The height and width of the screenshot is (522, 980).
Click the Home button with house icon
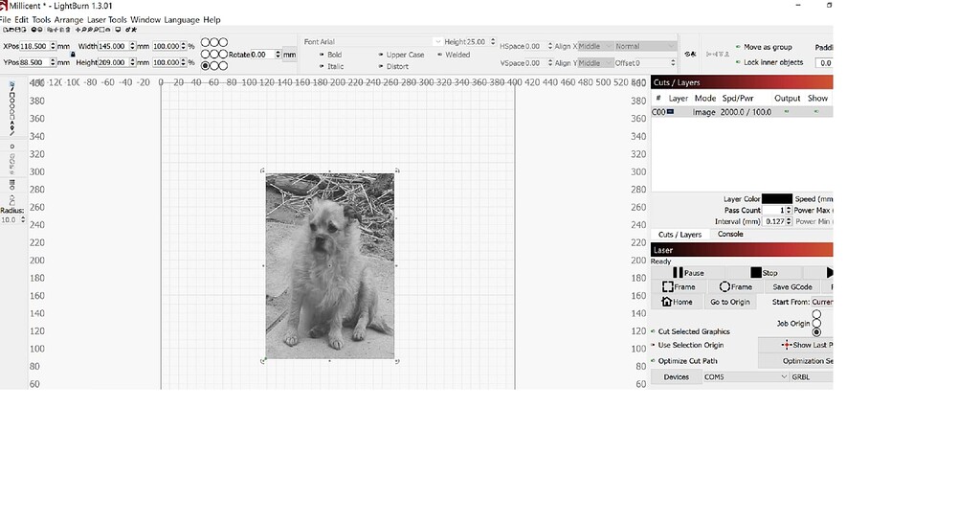(677, 302)
